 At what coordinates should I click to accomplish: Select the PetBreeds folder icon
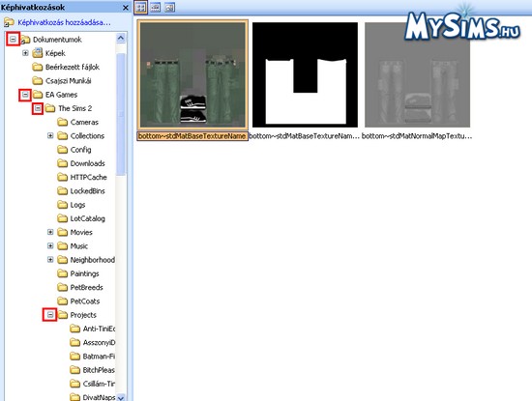click(x=63, y=287)
